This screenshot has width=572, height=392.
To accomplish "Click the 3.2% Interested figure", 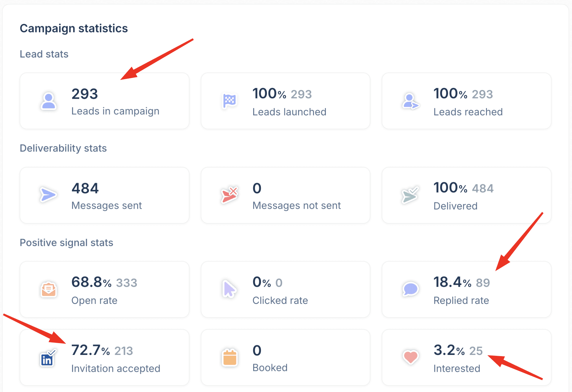I will [449, 350].
